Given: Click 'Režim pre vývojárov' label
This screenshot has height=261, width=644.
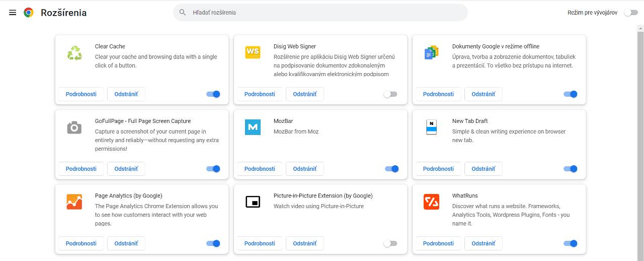Looking at the screenshot, I should pyautogui.click(x=592, y=13).
